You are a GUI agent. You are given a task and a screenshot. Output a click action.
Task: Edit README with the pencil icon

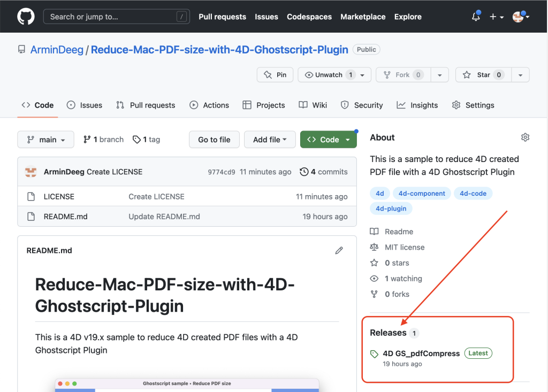[339, 250]
